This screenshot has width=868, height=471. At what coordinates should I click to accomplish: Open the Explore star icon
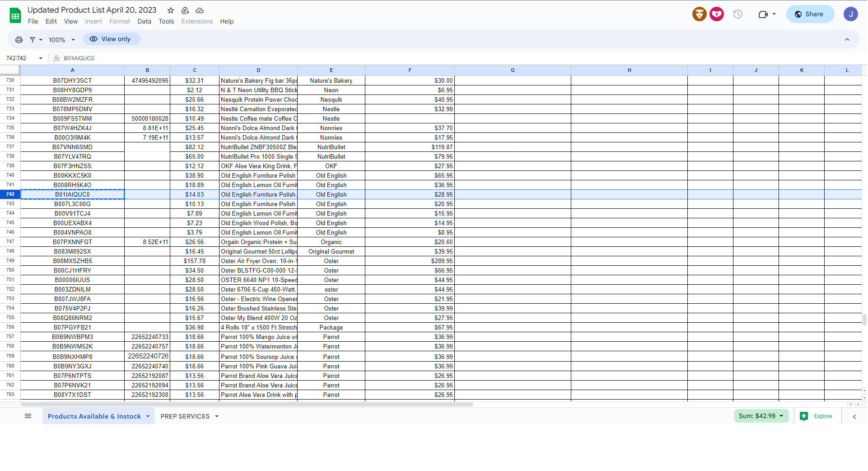point(804,416)
